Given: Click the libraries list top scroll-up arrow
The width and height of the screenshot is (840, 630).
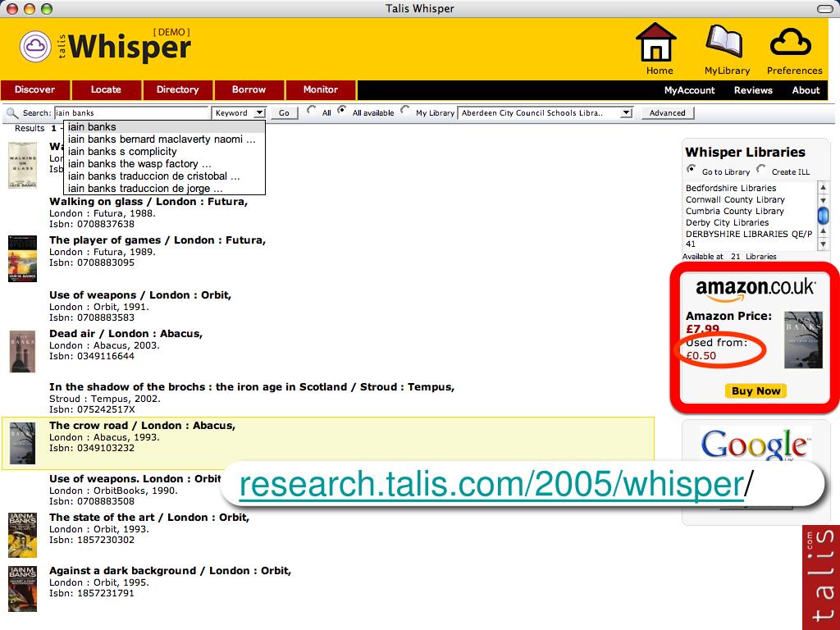Looking at the screenshot, I should point(823,188).
